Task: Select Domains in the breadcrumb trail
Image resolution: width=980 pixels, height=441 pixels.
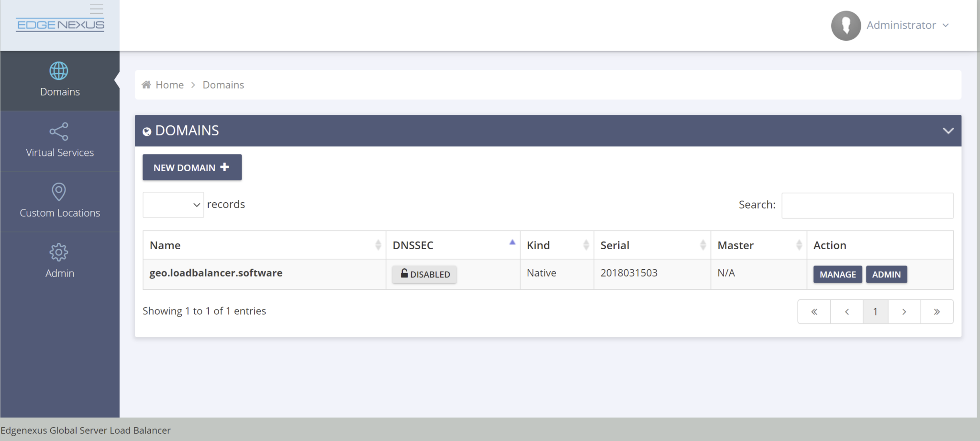Action: pyautogui.click(x=223, y=84)
